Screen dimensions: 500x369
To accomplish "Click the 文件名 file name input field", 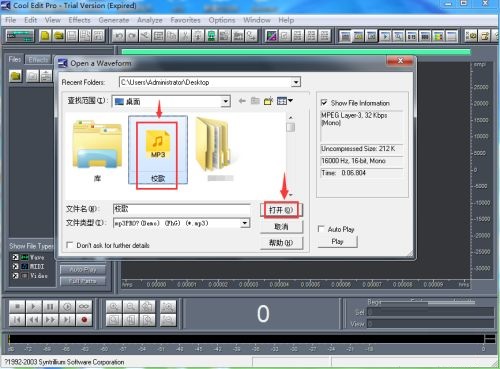I will coord(182,209).
